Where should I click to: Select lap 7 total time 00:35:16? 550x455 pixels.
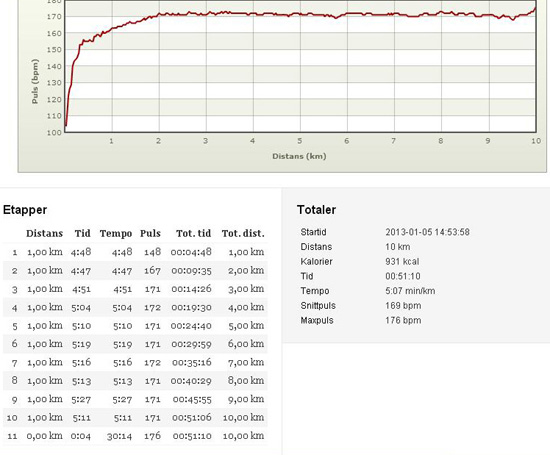coord(192,362)
